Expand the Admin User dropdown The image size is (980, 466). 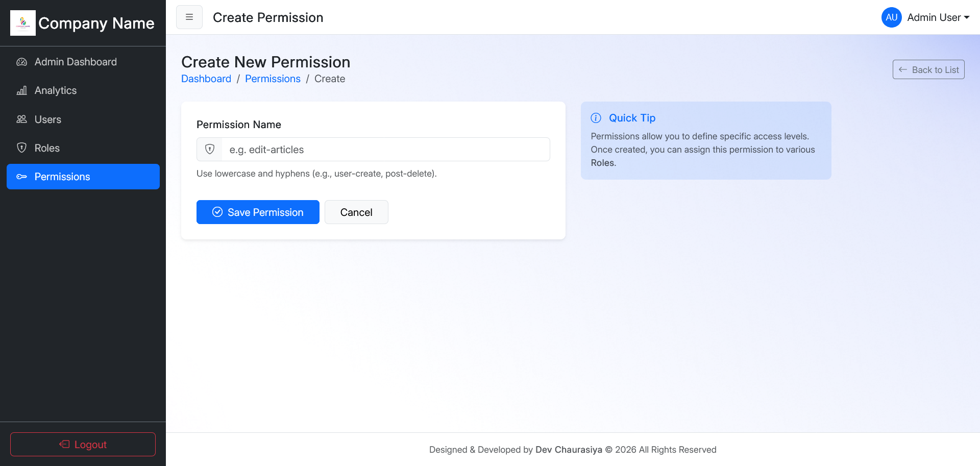click(938, 17)
